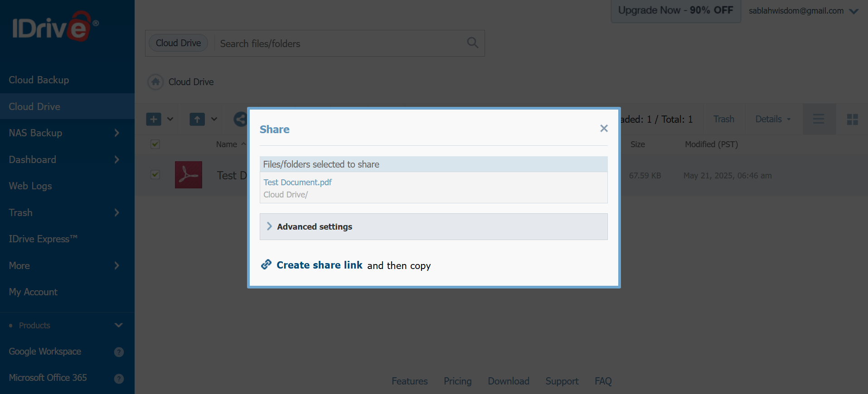
Task: Expand NAS Backup submenu arrow
Action: coord(117,133)
